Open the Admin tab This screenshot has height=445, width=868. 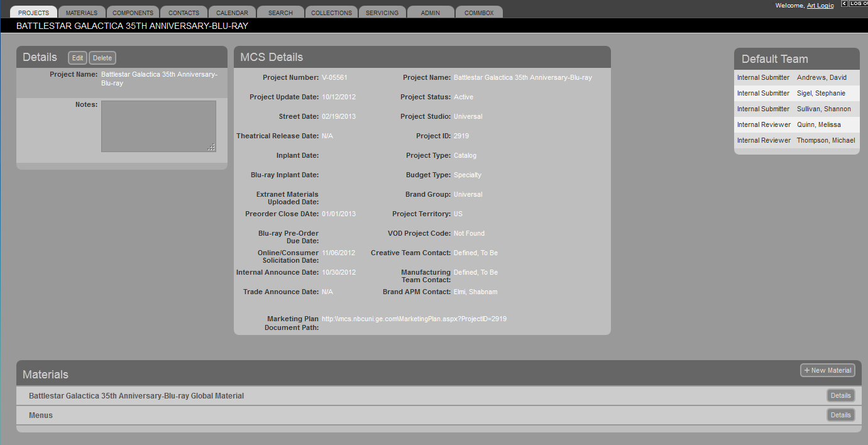(x=431, y=13)
